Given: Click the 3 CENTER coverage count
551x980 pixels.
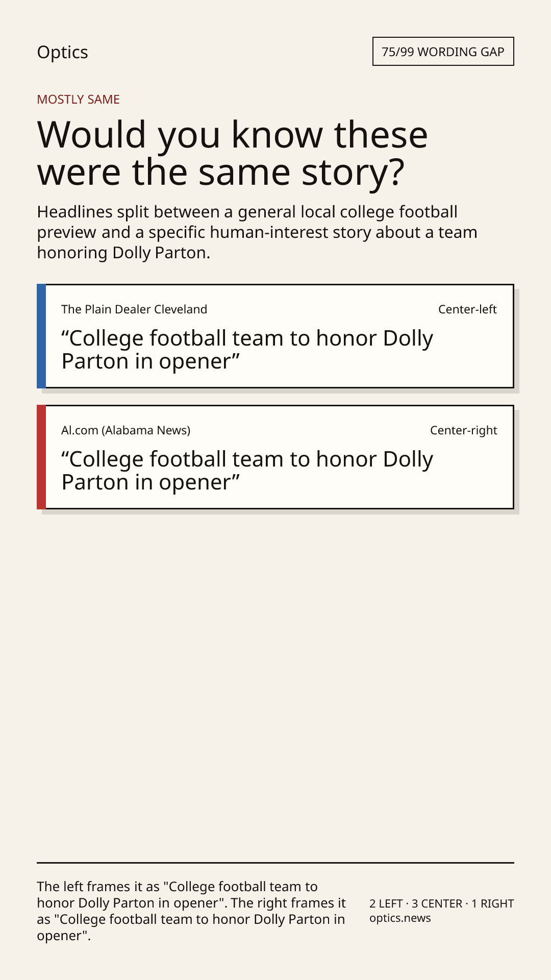Looking at the screenshot, I should coord(437,903).
